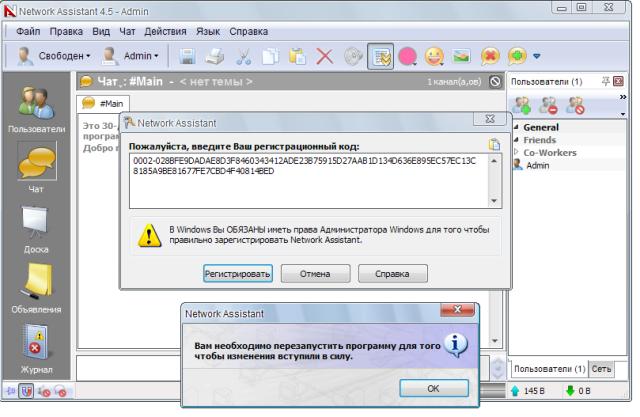The image size is (640, 417).
Task: Click inside the registration code text field
Action: click(309, 181)
